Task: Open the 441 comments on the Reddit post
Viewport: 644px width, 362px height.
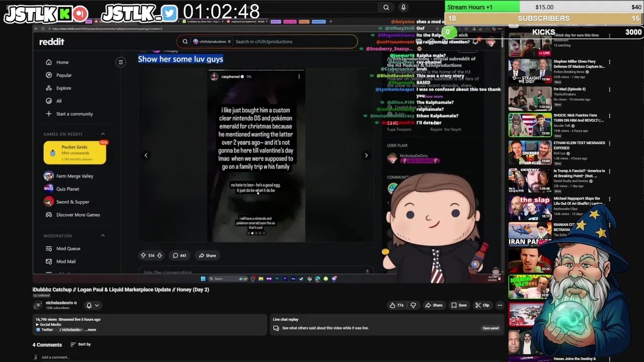Action: click(180, 255)
